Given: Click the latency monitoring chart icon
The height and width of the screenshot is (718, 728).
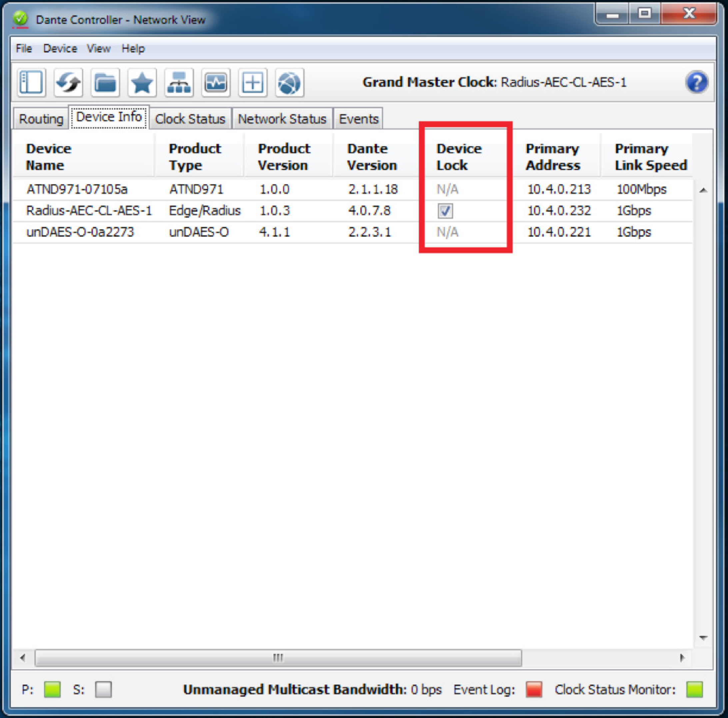Looking at the screenshot, I should 216,83.
